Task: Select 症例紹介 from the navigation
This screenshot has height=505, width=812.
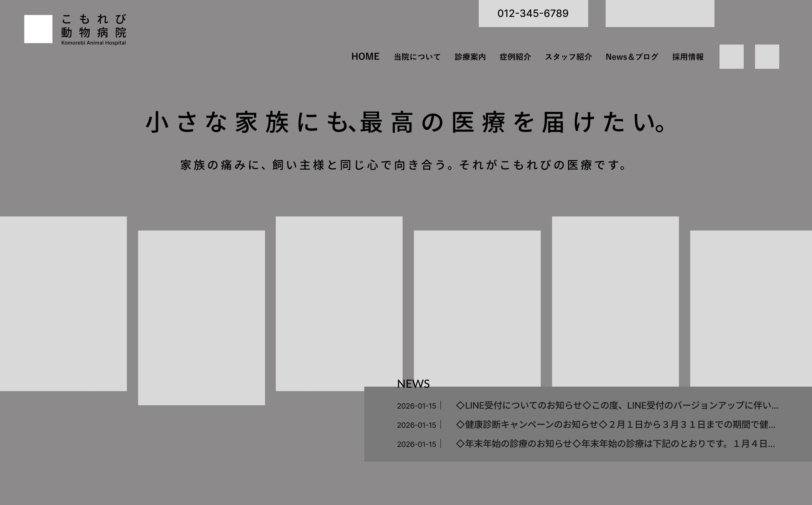Action: 515,57
